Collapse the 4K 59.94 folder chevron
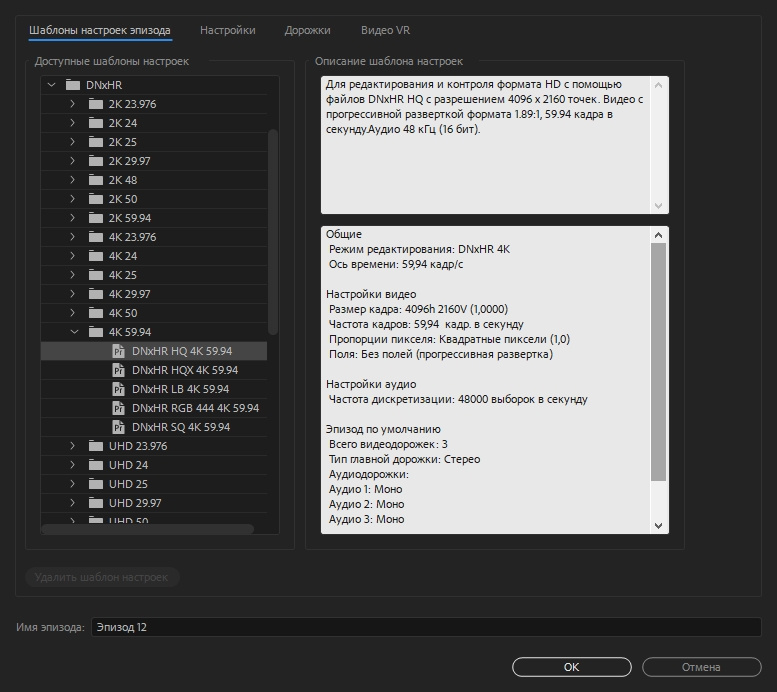 (74, 332)
